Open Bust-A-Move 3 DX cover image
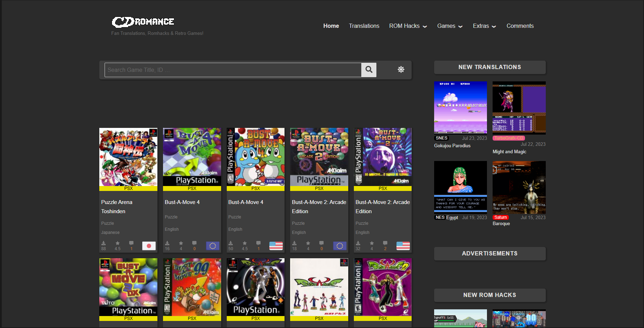Screen dimensions: 644x328 click(x=128, y=287)
